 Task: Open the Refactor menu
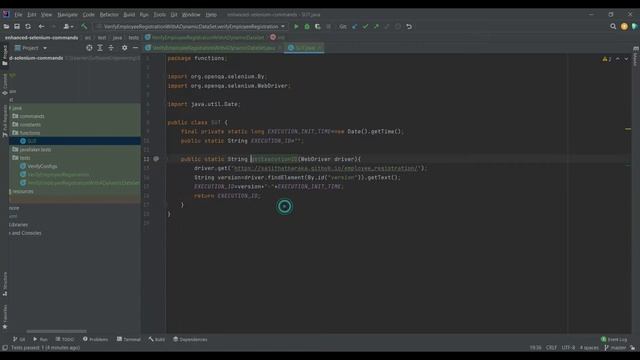click(109, 15)
